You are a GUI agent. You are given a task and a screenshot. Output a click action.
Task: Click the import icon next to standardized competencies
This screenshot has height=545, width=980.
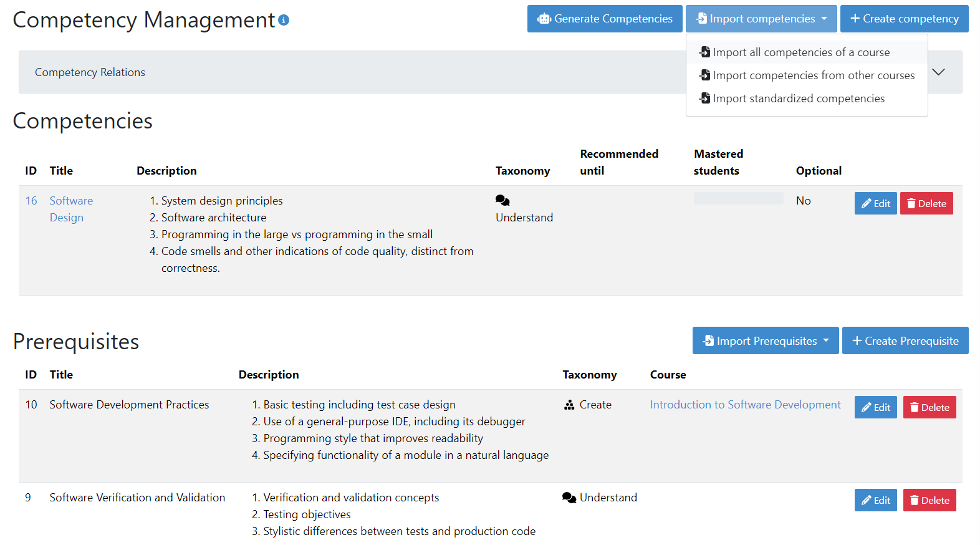(704, 99)
